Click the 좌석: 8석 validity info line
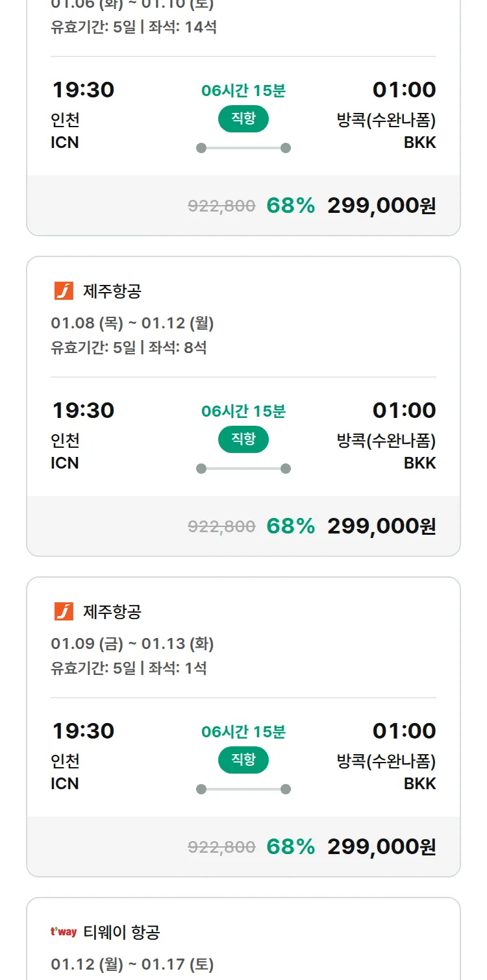 click(x=129, y=347)
